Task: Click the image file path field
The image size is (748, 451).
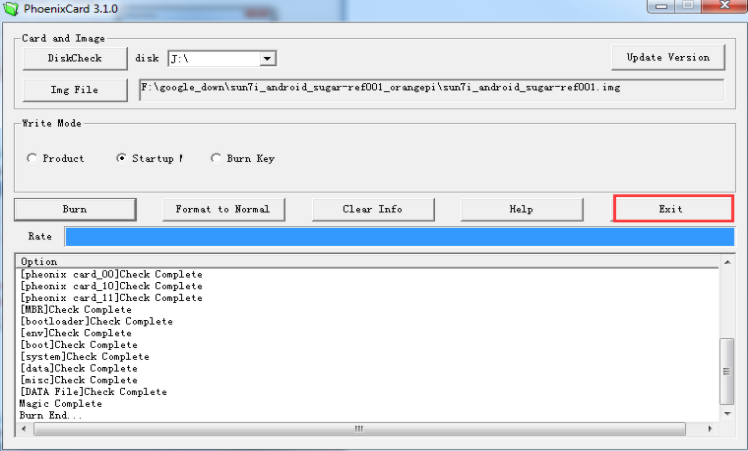Action: pos(431,90)
